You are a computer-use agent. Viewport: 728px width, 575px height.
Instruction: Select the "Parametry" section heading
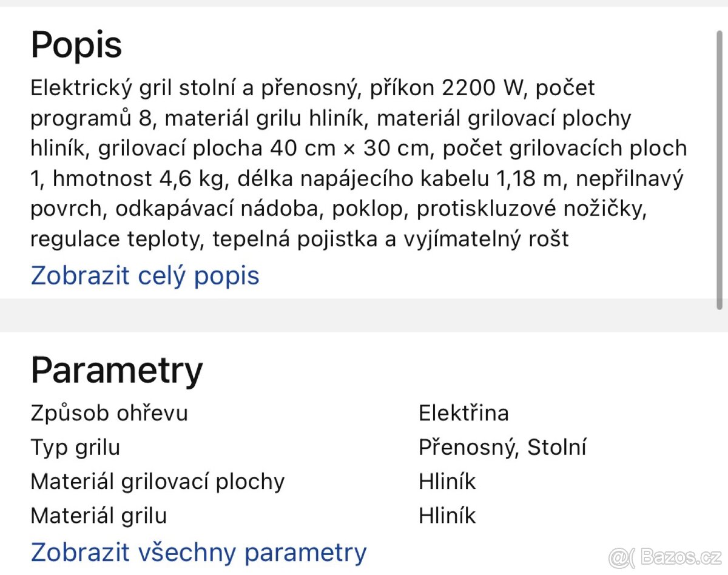[x=116, y=371]
